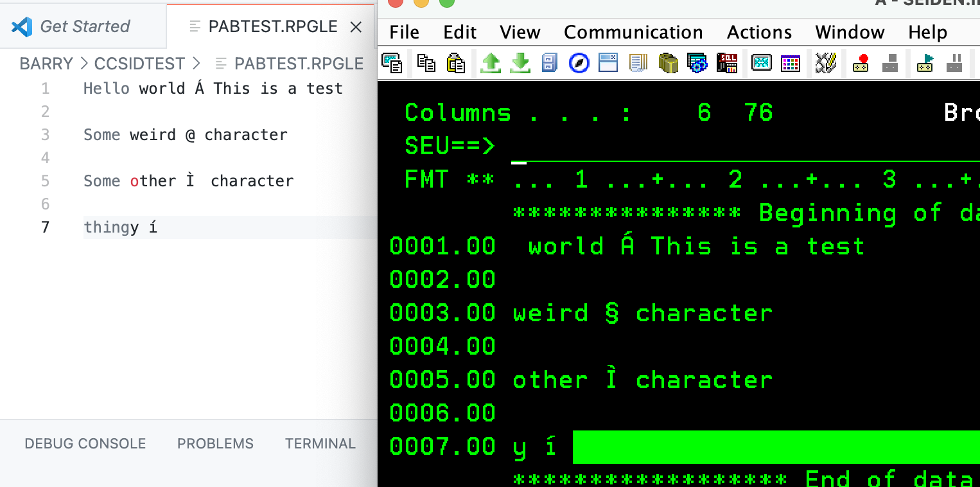Click the FMT ** ruler line in SEU
Screen dimensions: 980x487
(692, 180)
